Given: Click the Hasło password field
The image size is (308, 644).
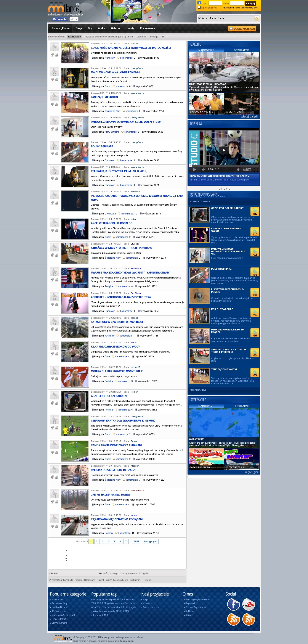Looking at the screenshot, I should [237, 3].
